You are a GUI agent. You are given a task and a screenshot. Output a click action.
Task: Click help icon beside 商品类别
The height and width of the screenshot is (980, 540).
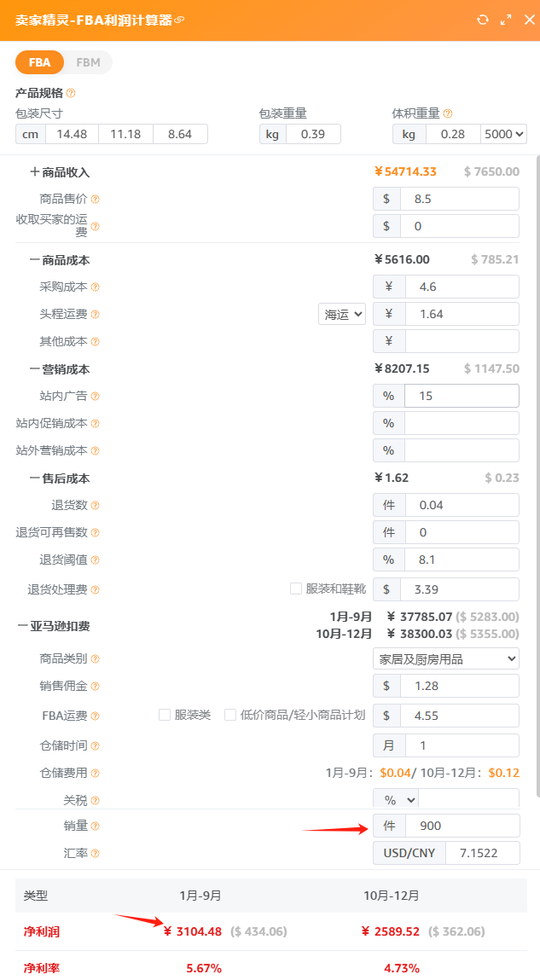pyautogui.click(x=95, y=658)
